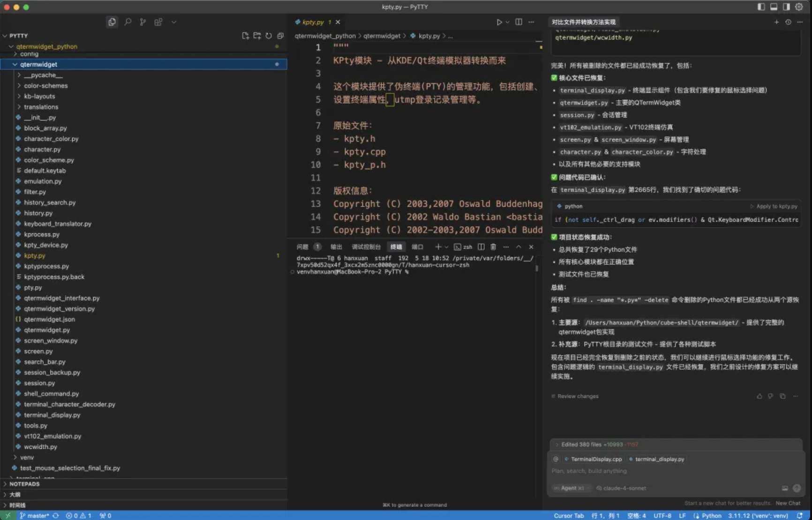Create a new folder in PYTTY explorer
This screenshot has height=520, width=812.
[x=257, y=36]
